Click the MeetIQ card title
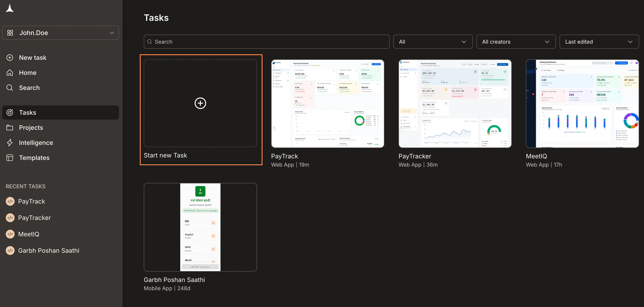 tap(536, 156)
